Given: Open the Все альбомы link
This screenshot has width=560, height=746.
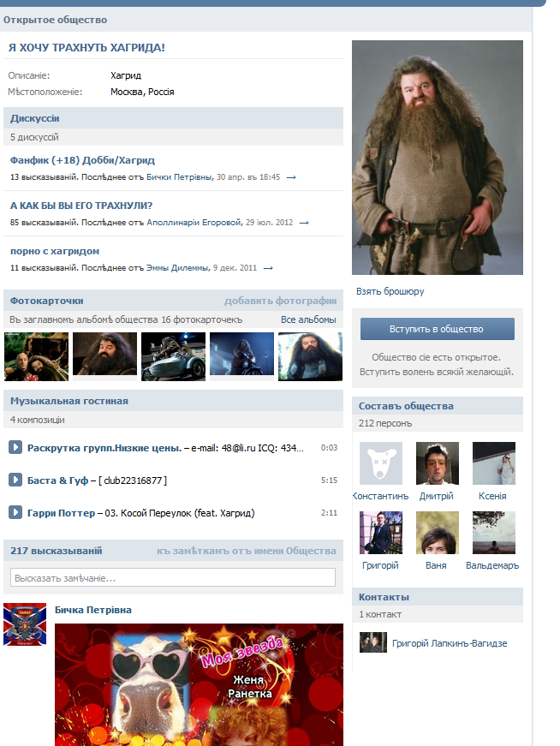Looking at the screenshot, I should coord(308,319).
